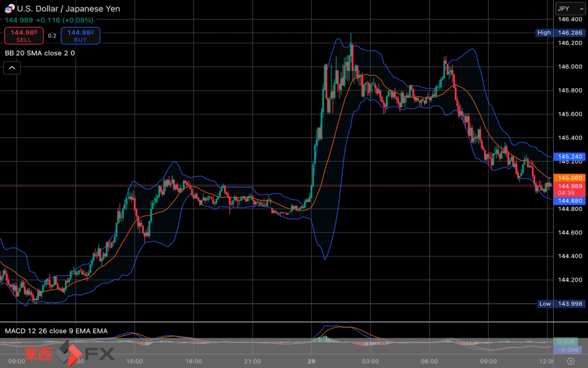Click the 03:00 time axis label
This screenshot has height=368, width=588.
[370, 361]
